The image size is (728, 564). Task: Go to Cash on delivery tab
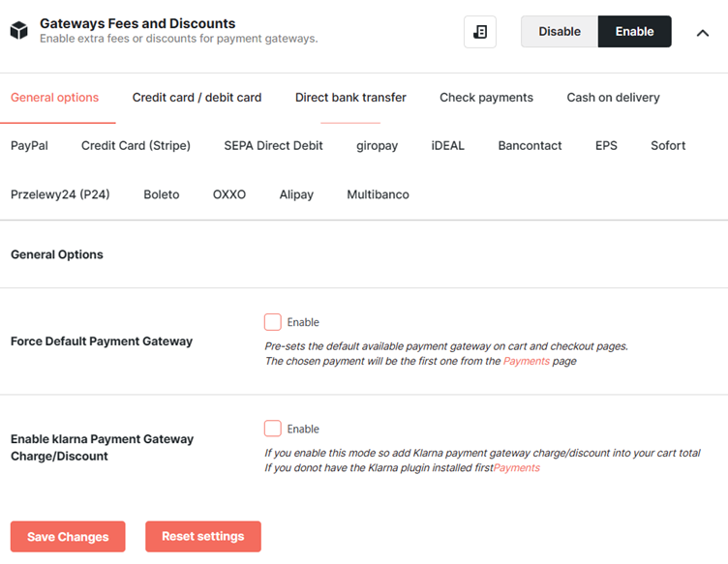613,98
